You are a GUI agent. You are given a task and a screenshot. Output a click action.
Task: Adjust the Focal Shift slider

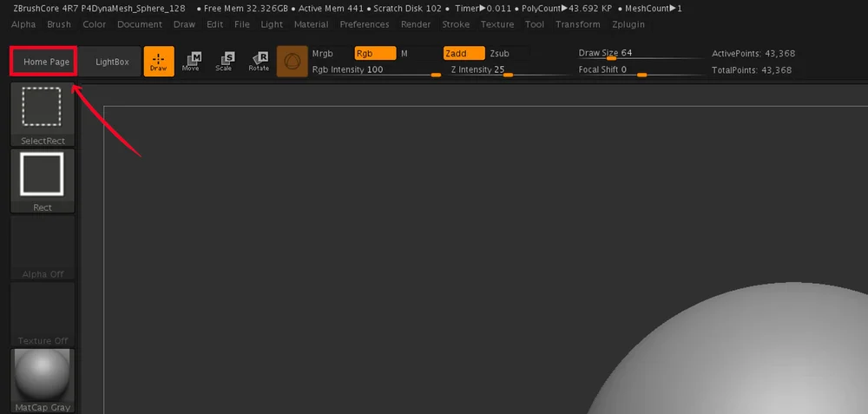(x=641, y=70)
